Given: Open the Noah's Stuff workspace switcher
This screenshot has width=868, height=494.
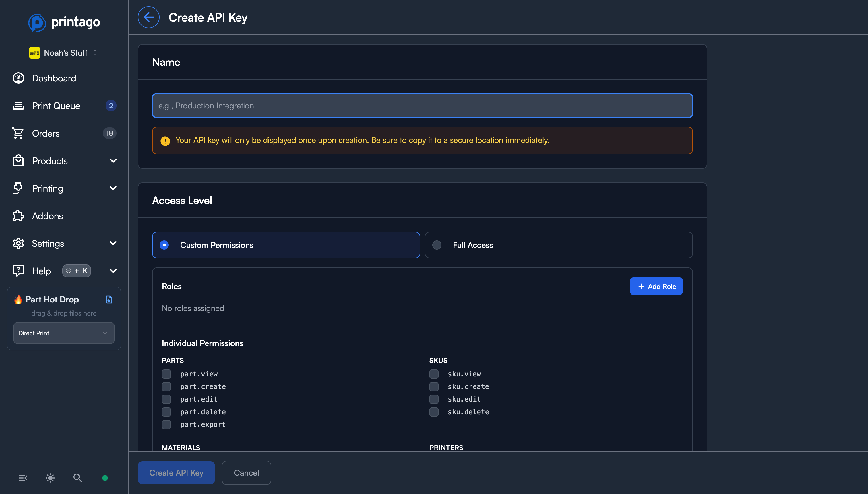Looking at the screenshot, I should tap(63, 52).
